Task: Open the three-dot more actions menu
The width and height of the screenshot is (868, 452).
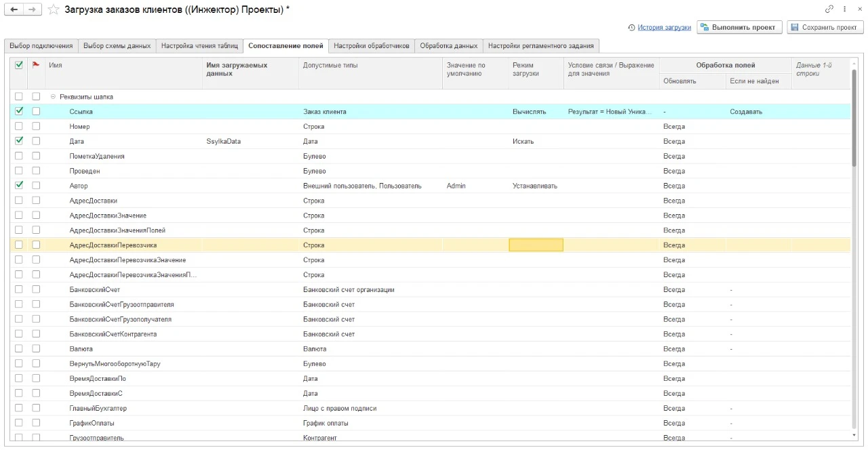Action: click(845, 9)
